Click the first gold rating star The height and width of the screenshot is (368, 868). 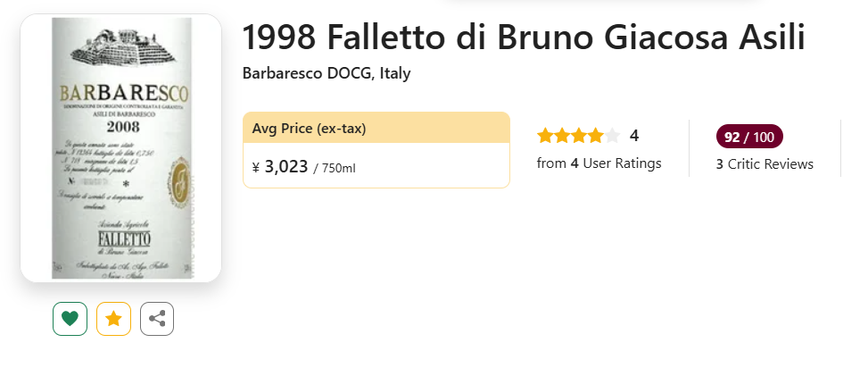click(545, 136)
